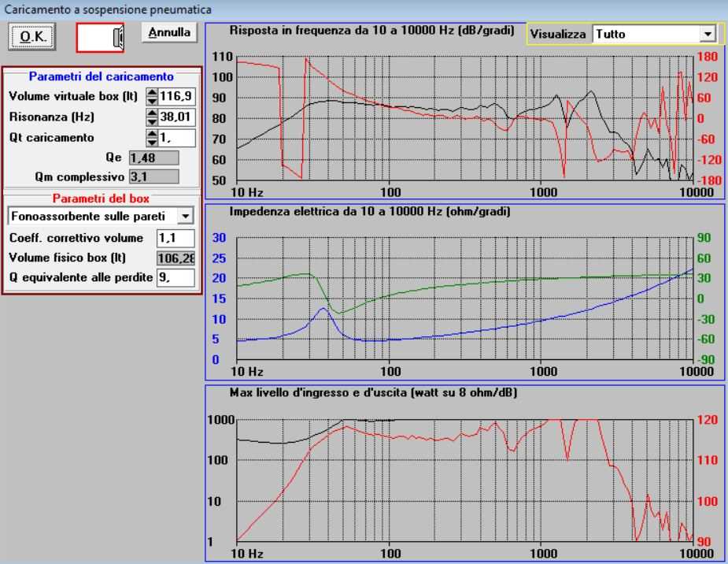Click the Volume fisico box field 106,28

click(x=176, y=258)
